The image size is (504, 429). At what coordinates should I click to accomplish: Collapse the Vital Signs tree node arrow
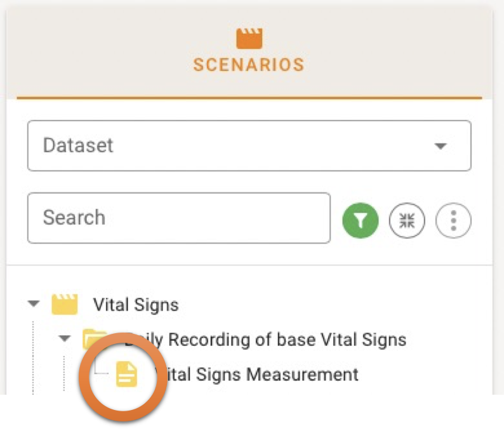34,304
